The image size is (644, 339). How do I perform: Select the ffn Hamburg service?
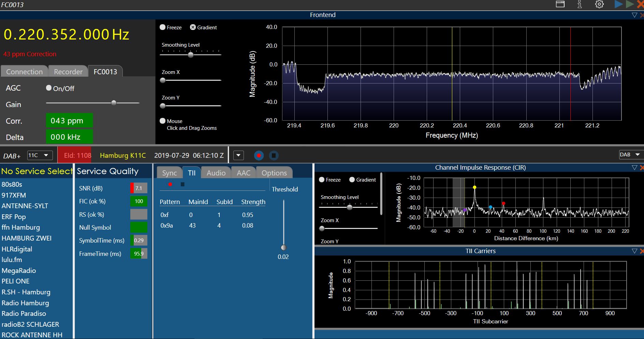tap(21, 227)
